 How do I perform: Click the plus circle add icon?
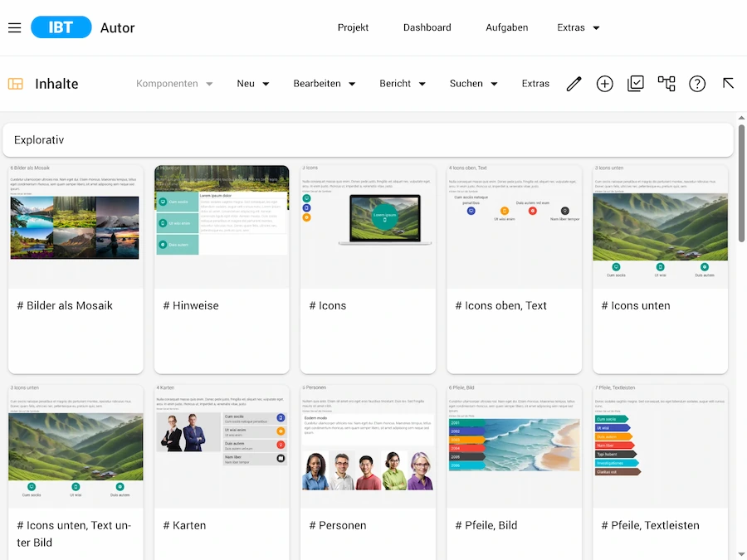[x=604, y=84]
